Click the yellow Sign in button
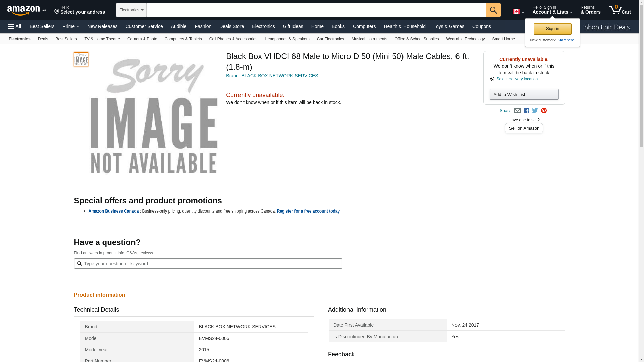This screenshot has width=644, height=362. tap(552, 29)
